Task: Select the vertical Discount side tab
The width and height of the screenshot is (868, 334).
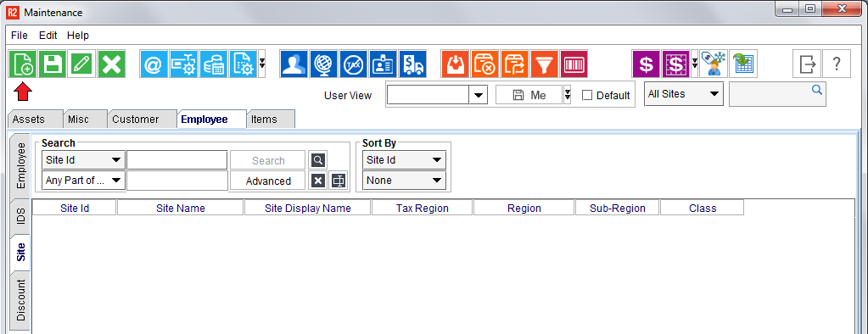Action: 20,300
